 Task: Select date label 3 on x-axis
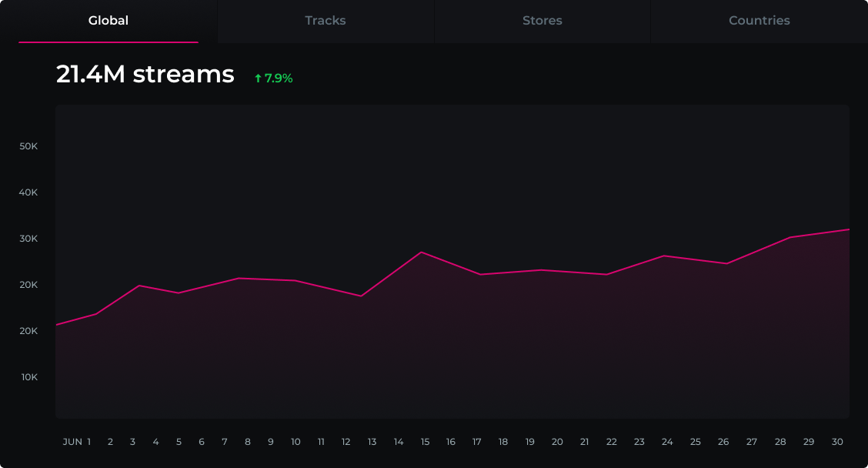click(x=132, y=442)
